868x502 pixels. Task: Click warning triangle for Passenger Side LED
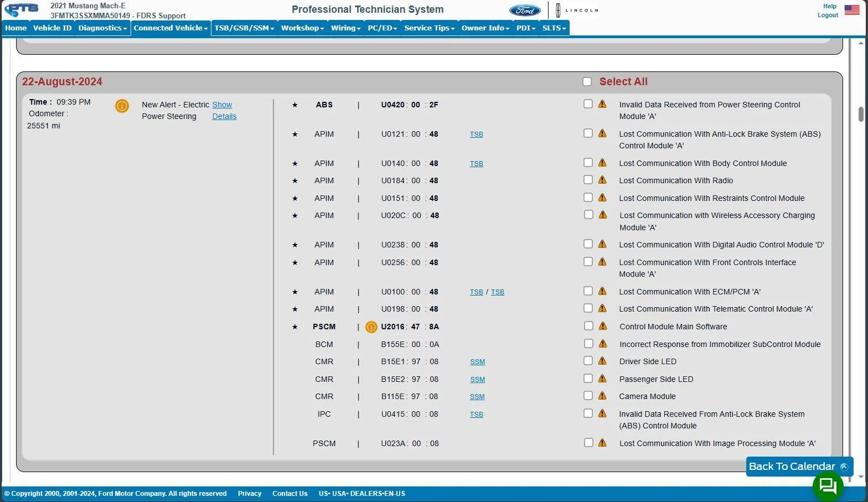pos(602,379)
